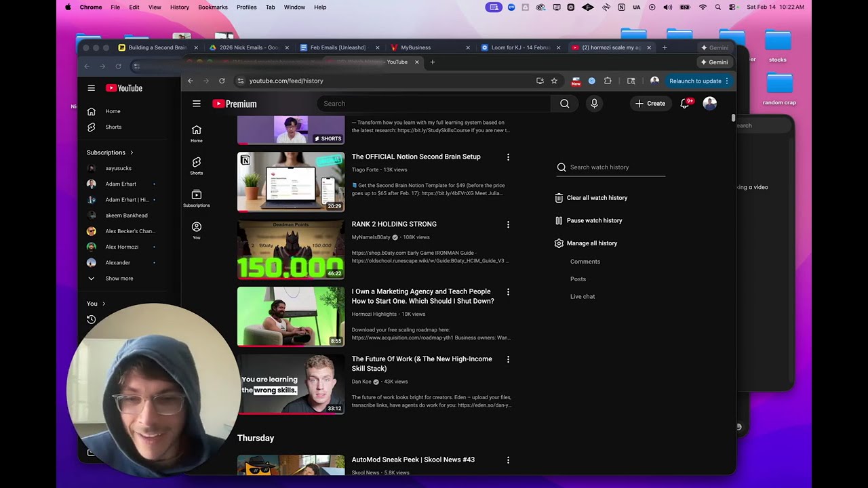This screenshot has height=488, width=868.
Task: Open the Posts history link
Action: tap(578, 279)
